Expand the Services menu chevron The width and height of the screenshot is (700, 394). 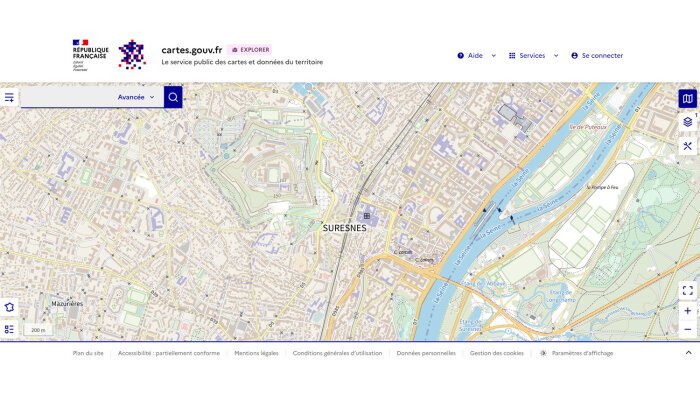point(556,56)
